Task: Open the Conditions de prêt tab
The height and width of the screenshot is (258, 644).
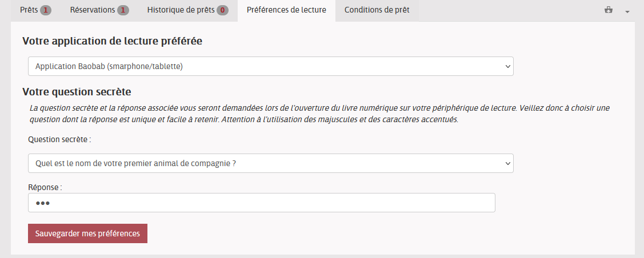Action: [377, 10]
